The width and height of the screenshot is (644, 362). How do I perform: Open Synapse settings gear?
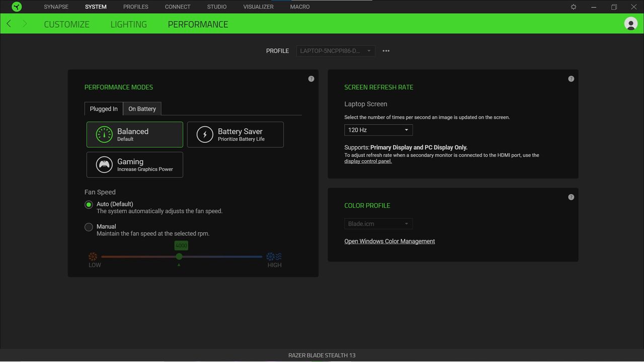574,7
